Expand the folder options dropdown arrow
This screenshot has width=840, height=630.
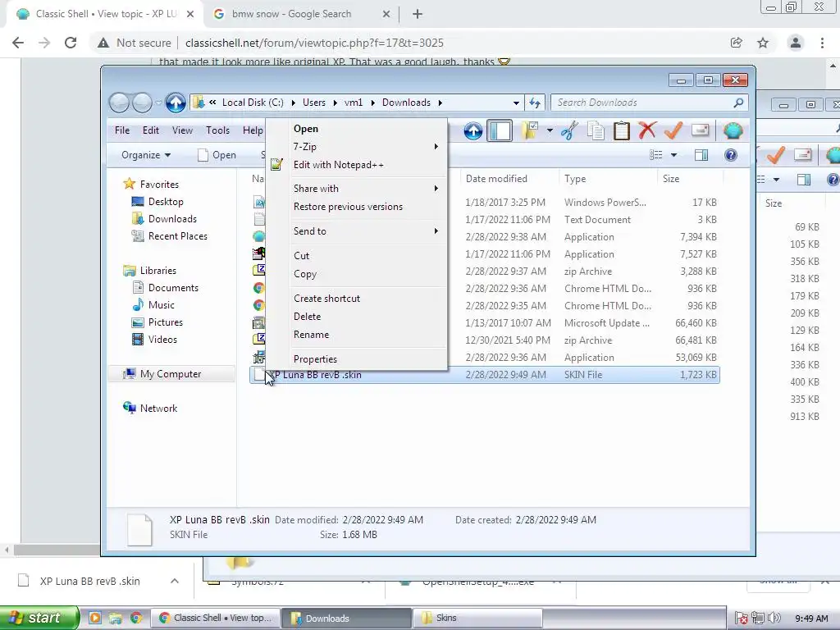point(550,130)
